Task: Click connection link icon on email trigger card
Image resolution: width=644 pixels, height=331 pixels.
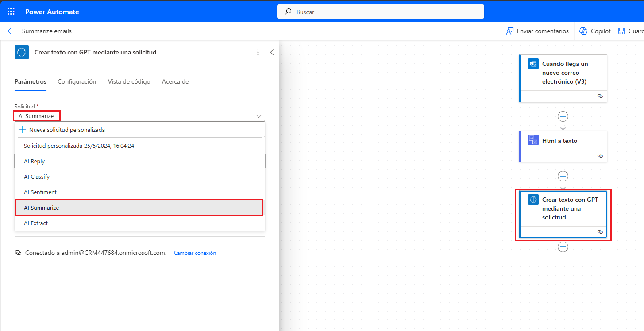Action: (600, 96)
